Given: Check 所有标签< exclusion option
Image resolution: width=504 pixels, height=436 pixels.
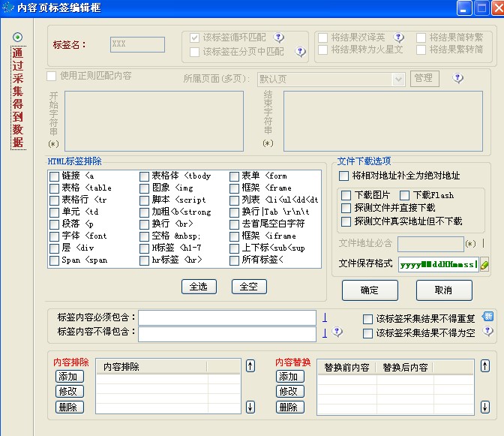Looking at the screenshot, I should coord(234,260).
